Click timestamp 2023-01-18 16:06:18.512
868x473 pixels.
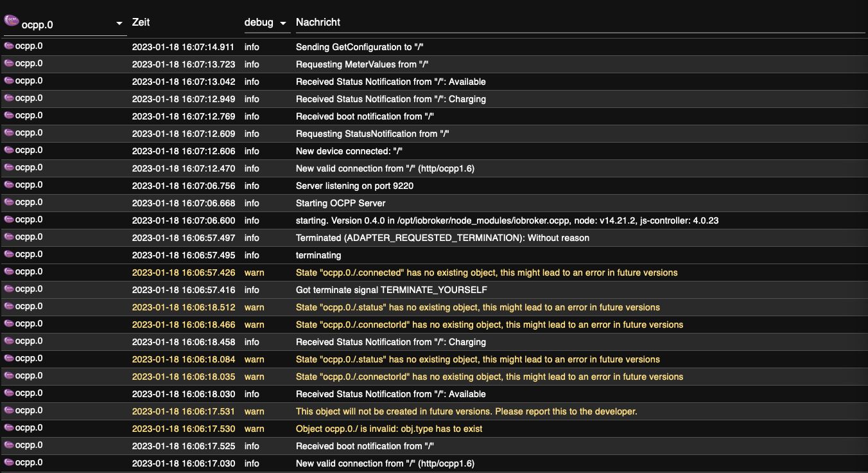pyautogui.click(x=184, y=307)
